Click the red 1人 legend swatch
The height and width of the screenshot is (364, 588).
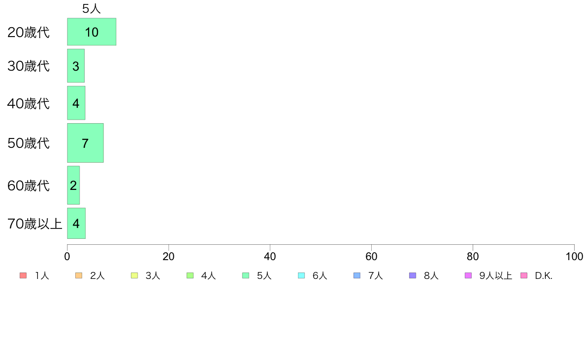23,275
